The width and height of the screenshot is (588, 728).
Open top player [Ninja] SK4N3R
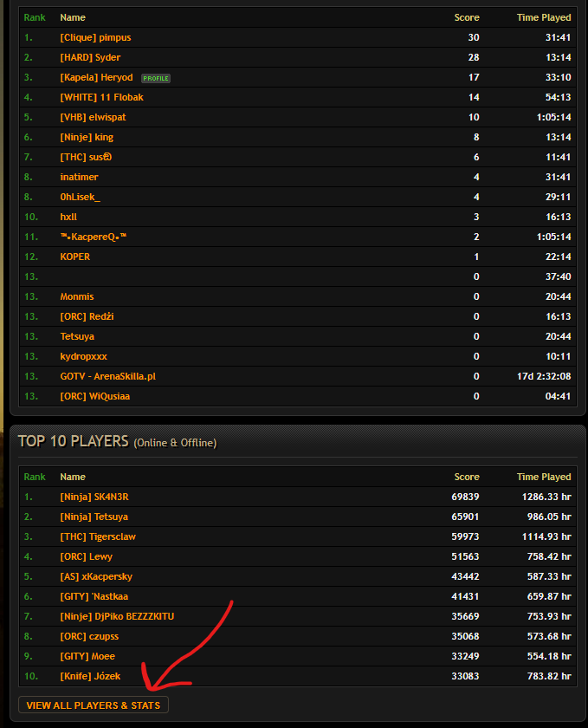94,497
